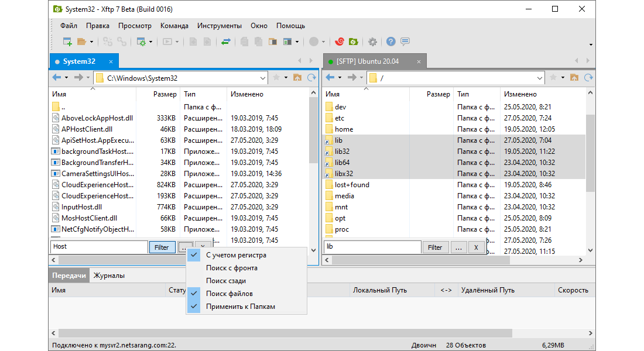The image size is (644, 351).
Task: Launch Xshell via the red swirl icon
Action: [340, 42]
